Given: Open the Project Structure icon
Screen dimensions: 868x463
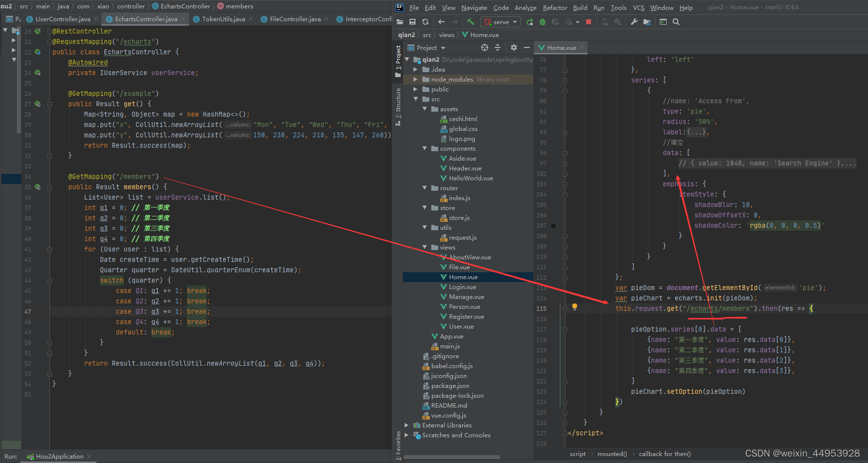Looking at the screenshot, I should [x=647, y=22].
